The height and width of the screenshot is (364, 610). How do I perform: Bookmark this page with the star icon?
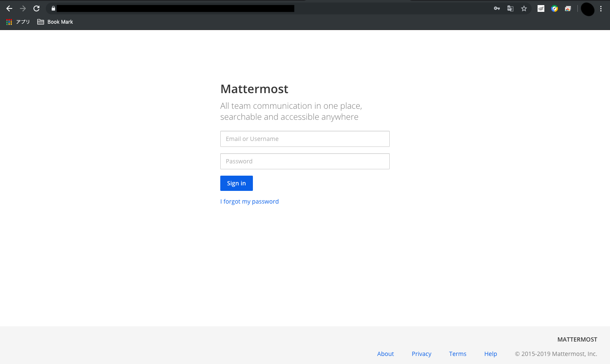(x=524, y=8)
